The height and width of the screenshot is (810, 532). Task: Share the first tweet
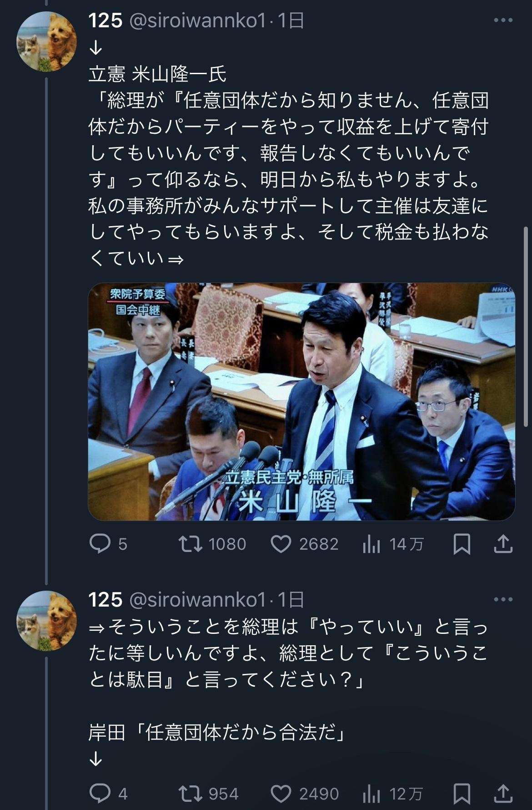pos(503,544)
